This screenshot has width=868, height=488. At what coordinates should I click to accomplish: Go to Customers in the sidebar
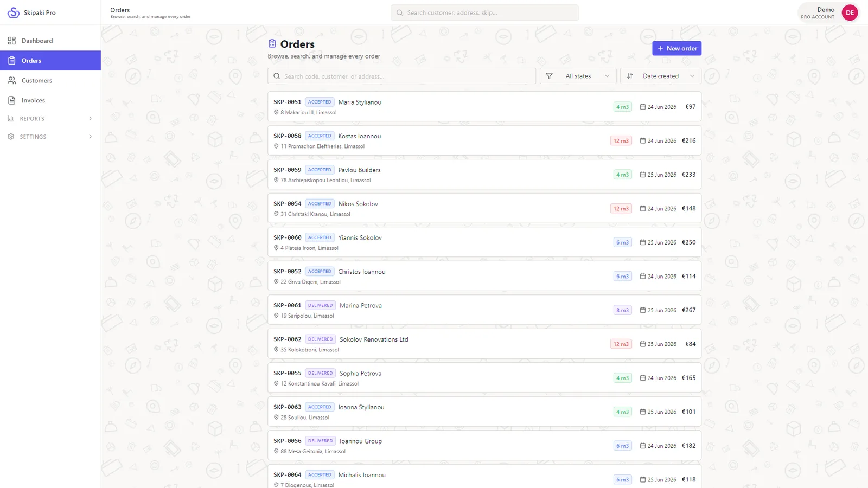[50, 80]
